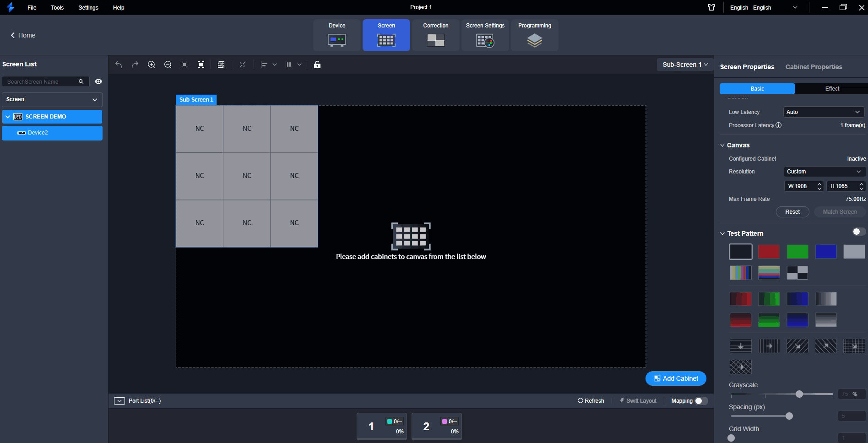Select the checkerboard test pattern
This screenshot has width=868, height=443.
pyautogui.click(x=797, y=273)
